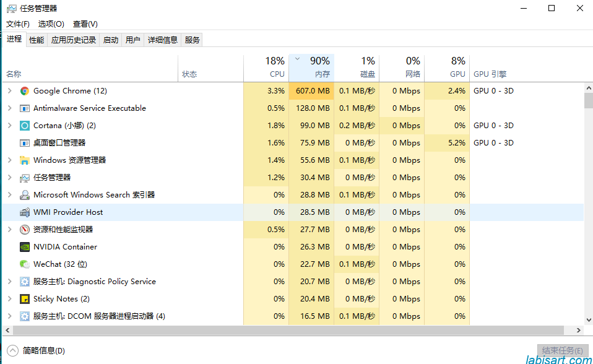Click the NVIDIA Container icon
Viewport: 593px width, 364px height.
click(x=25, y=247)
